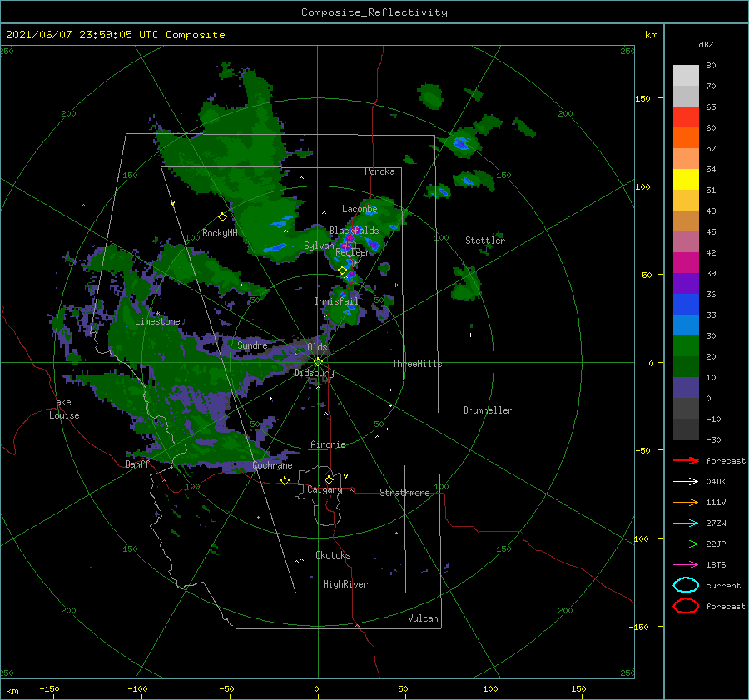Click the yellow diamond marker at radar center
The width and height of the screenshot is (749, 700).
tap(318, 362)
